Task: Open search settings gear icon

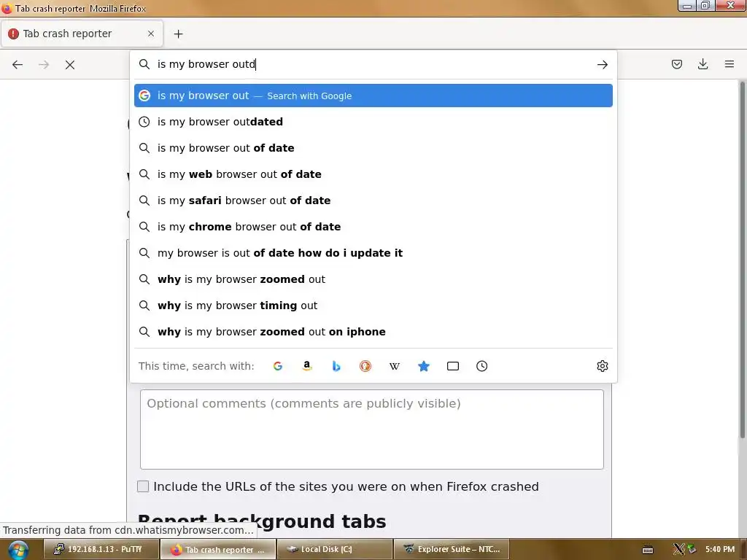Action: pyautogui.click(x=602, y=366)
